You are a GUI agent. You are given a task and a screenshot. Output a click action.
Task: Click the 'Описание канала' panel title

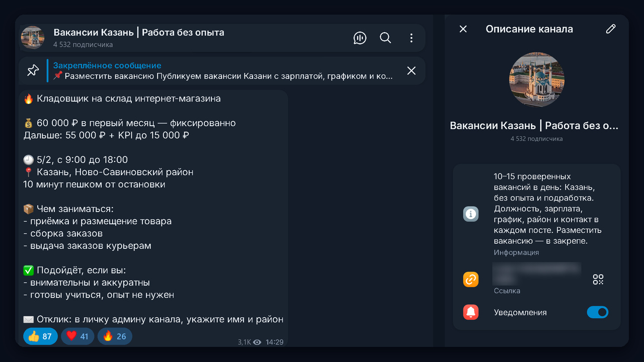529,29
